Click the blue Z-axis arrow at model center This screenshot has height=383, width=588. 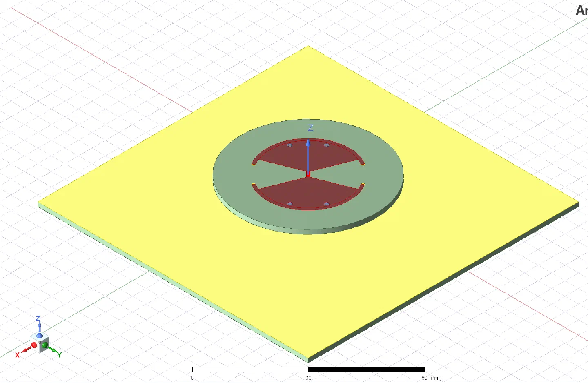point(308,156)
